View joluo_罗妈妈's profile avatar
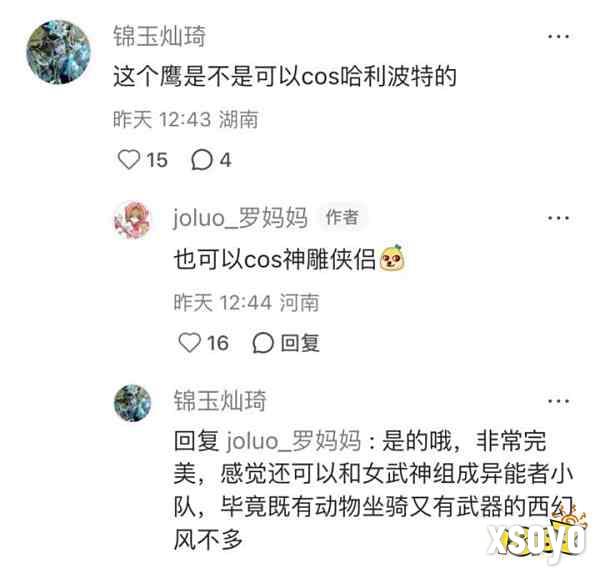 (133, 220)
